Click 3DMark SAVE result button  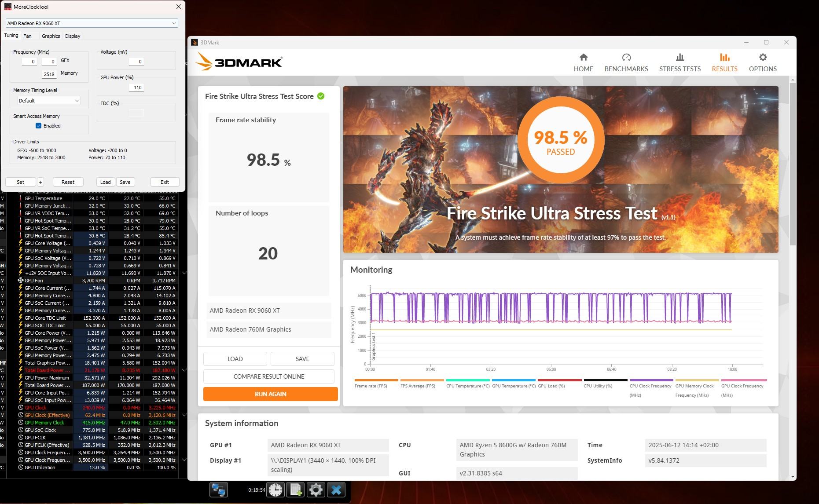[302, 359]
